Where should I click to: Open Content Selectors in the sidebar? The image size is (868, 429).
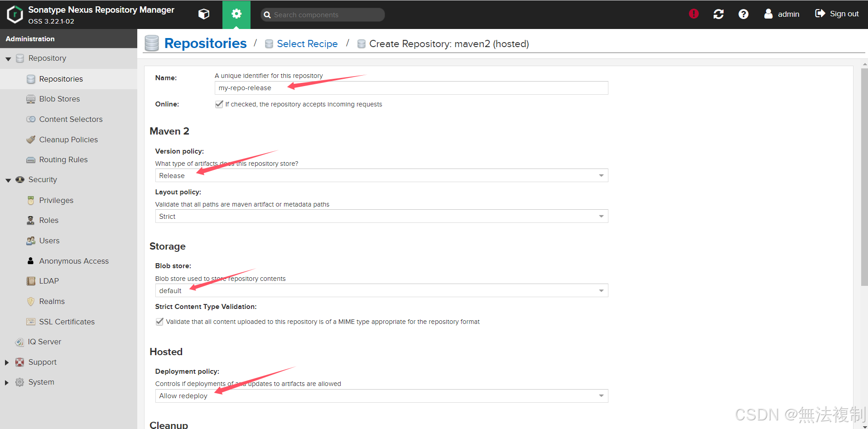(71, 119)
